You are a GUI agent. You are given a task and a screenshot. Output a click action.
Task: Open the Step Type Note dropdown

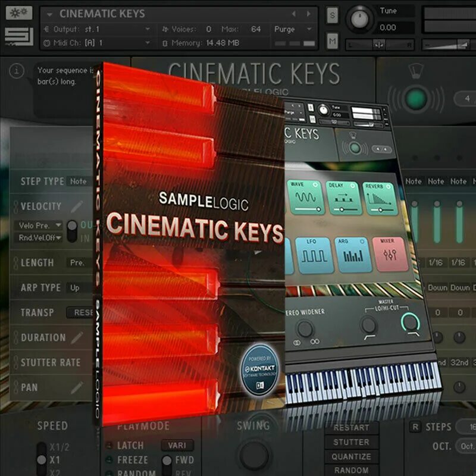[x=79, y=181]
